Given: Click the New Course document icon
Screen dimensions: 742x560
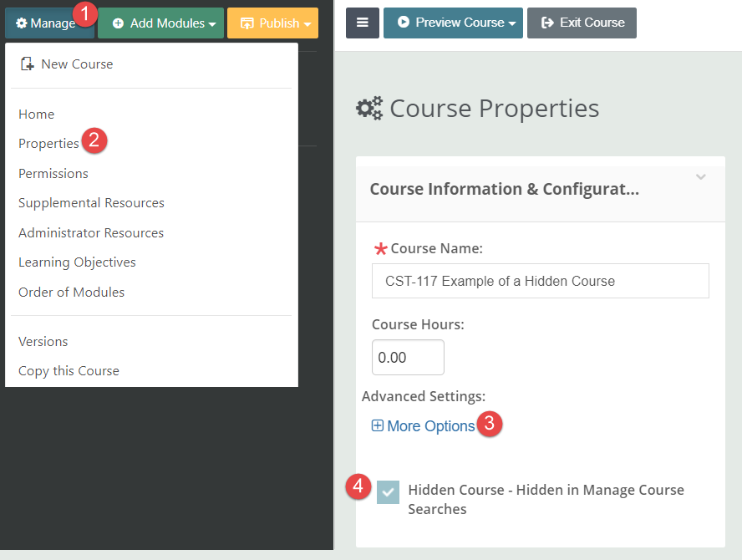Looking at the screenshot, I should (x=26, y=63).
